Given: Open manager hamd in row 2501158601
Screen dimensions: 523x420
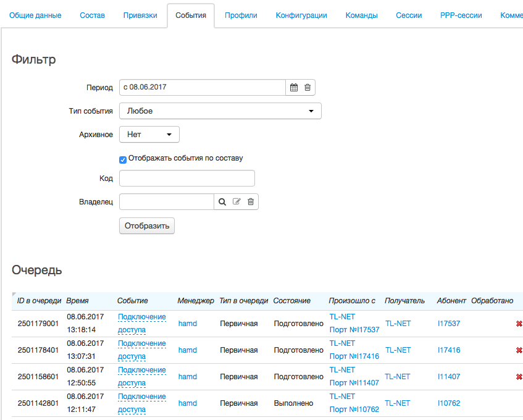Looking at the screenshot, I should click(188, 377).
